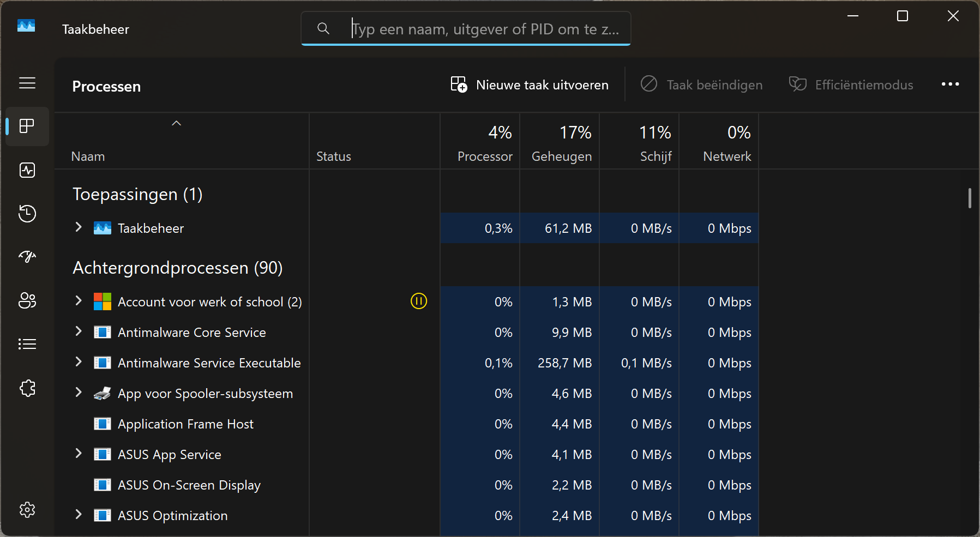Open the hamburger navigation menu
The width and height of the screenshot is (980, 537).
coord(27,83)
